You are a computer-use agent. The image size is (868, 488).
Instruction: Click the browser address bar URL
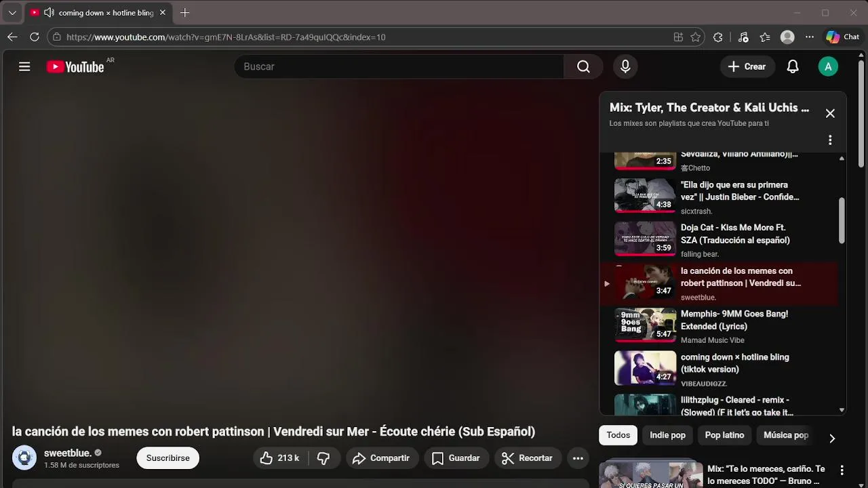click(226, 37)
